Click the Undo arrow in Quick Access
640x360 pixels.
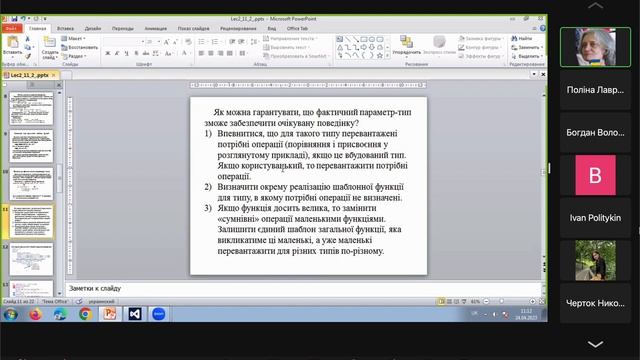23,19
